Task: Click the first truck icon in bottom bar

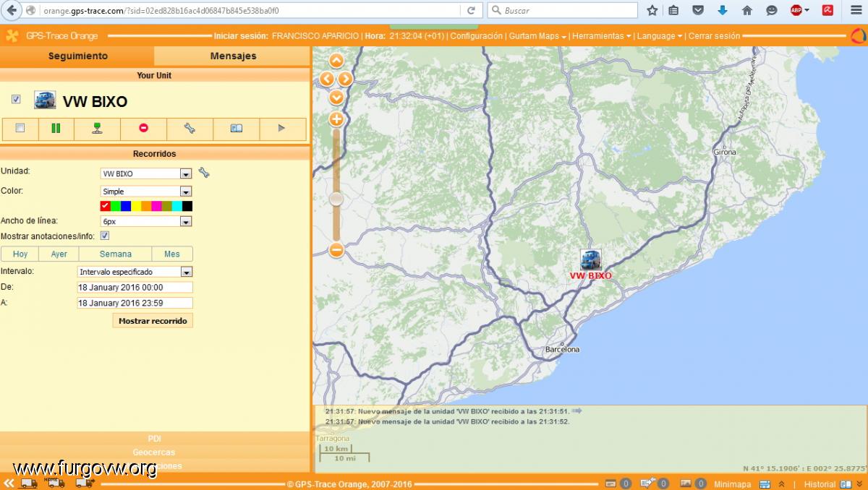Action: (x=29, y=483)
